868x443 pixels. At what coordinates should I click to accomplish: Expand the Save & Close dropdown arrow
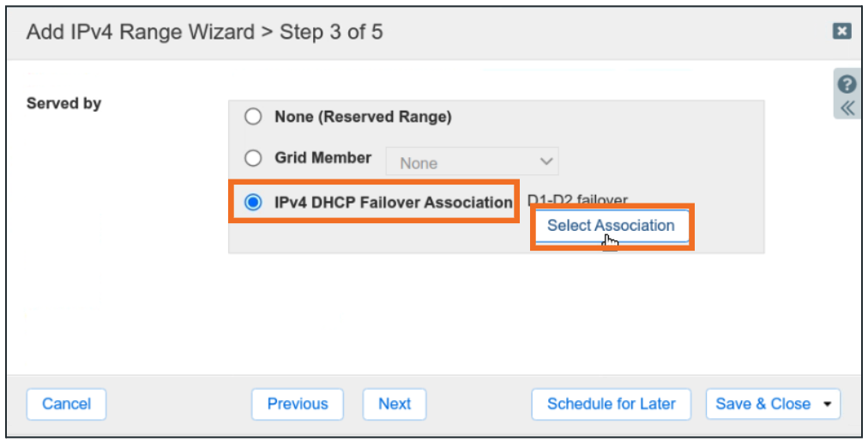click(x=828, y=404)
